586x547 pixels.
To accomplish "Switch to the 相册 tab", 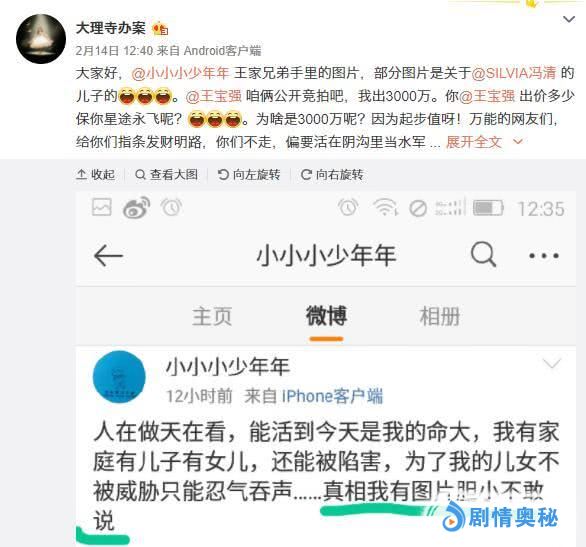I will (440, 316).
